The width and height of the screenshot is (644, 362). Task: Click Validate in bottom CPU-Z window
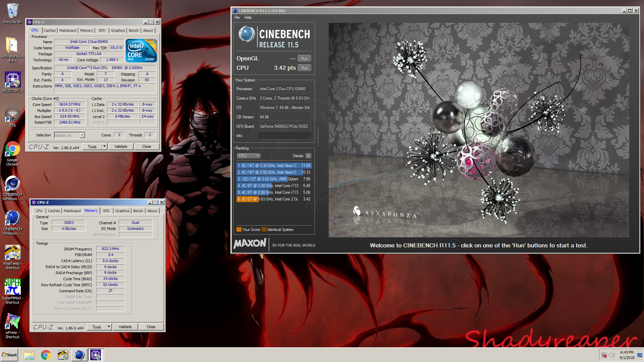click(125, 327)
